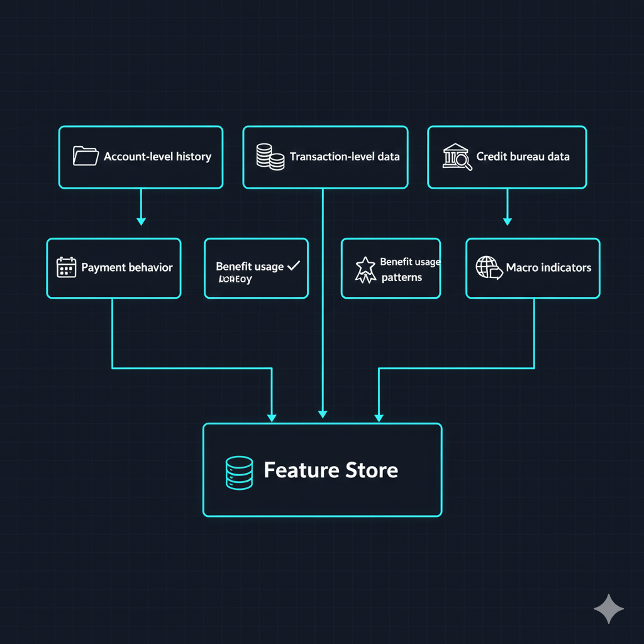This screenshot has height=644, width=644.
Task: Click the globe icon on Macro indicators
Action: point(485,267)
